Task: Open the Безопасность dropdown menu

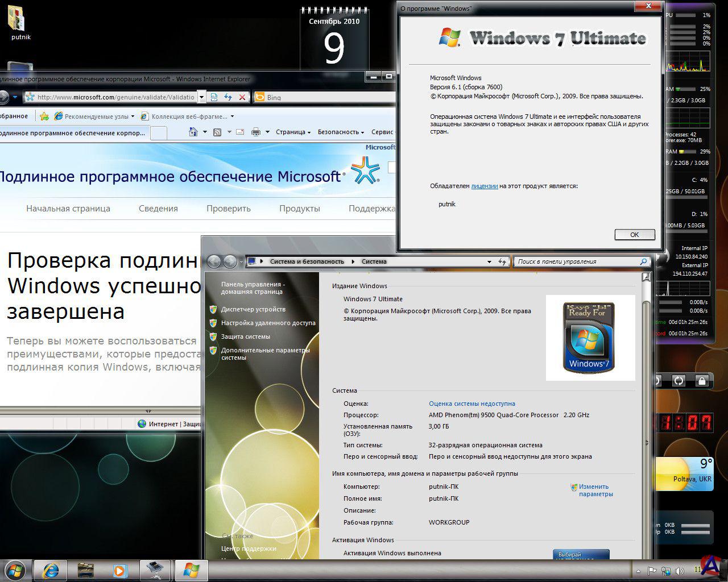Action: click(341, 132)
